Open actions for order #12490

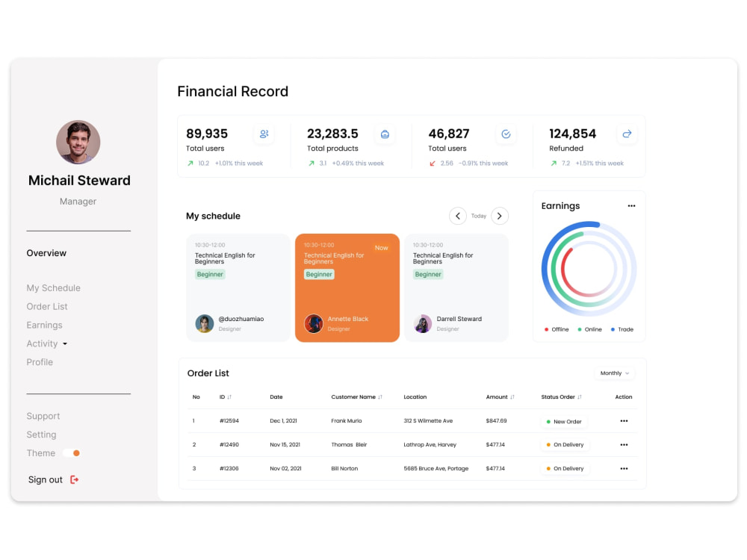click(624, 445)
